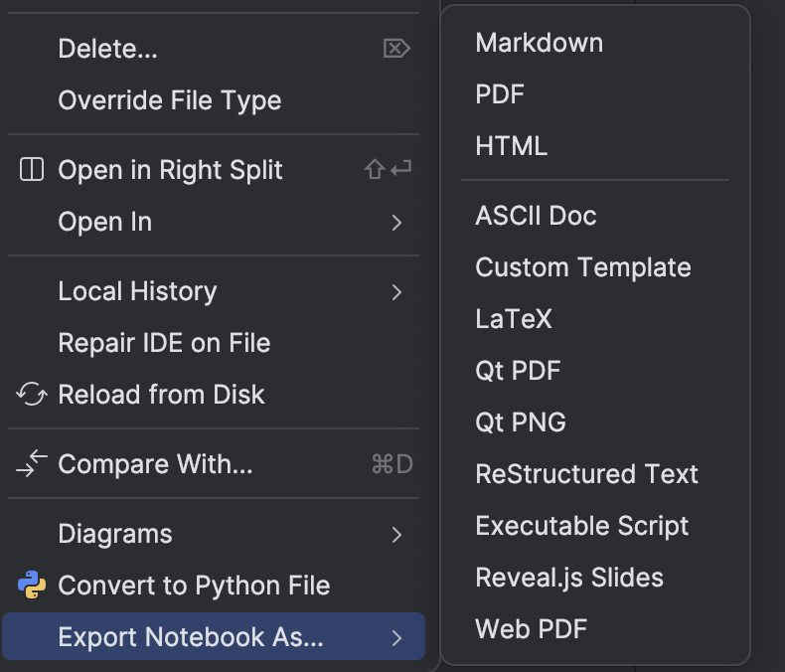The image size is (785, 672).
Task: Click the Compare With arrows icon
Action: pyautogui.click(x=32, y=464)
